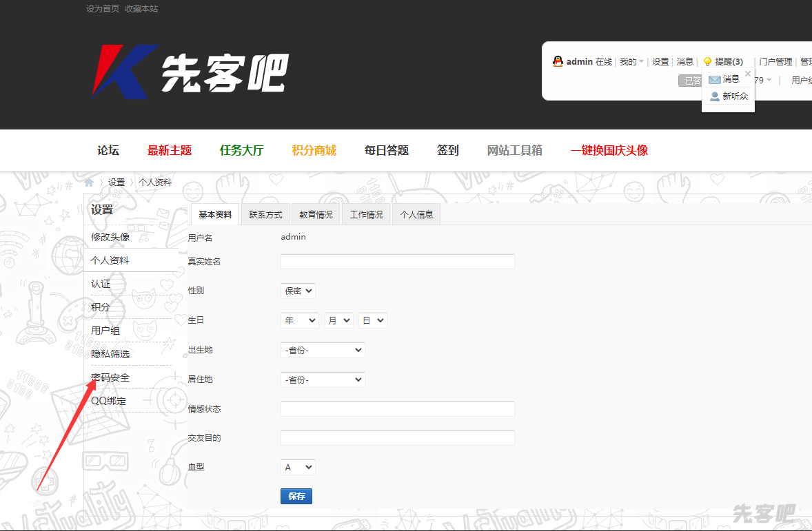Click the home icon in the breadcrumb
Viewport: 812px width, 531px height.
[x=89, y=183]
